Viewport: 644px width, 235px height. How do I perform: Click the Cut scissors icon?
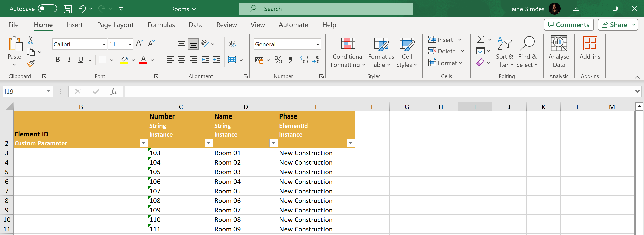coord(31,40)
